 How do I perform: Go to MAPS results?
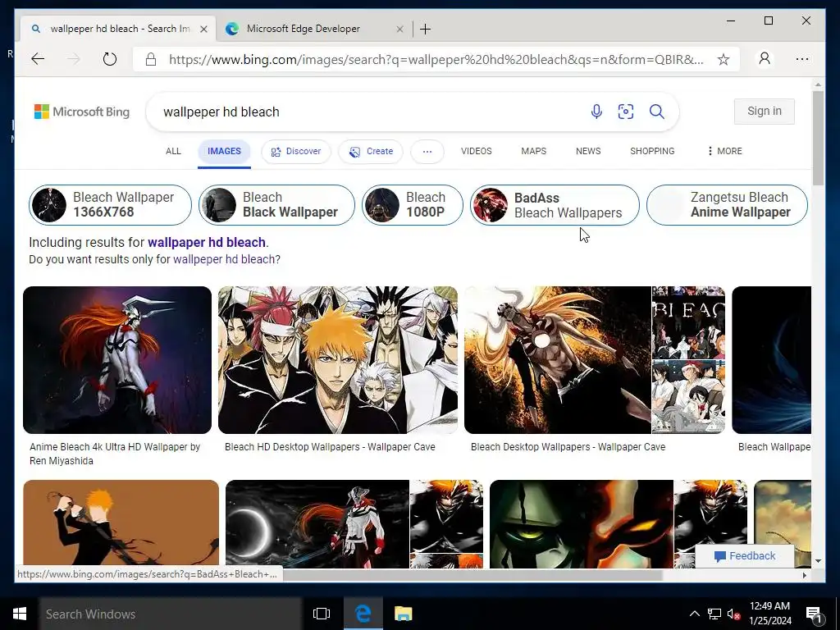point(533,151)
